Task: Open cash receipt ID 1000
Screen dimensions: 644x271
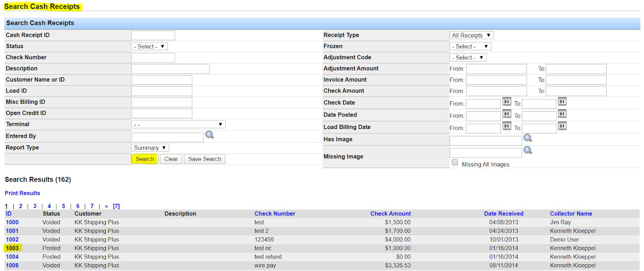Action: pos(12,222)
